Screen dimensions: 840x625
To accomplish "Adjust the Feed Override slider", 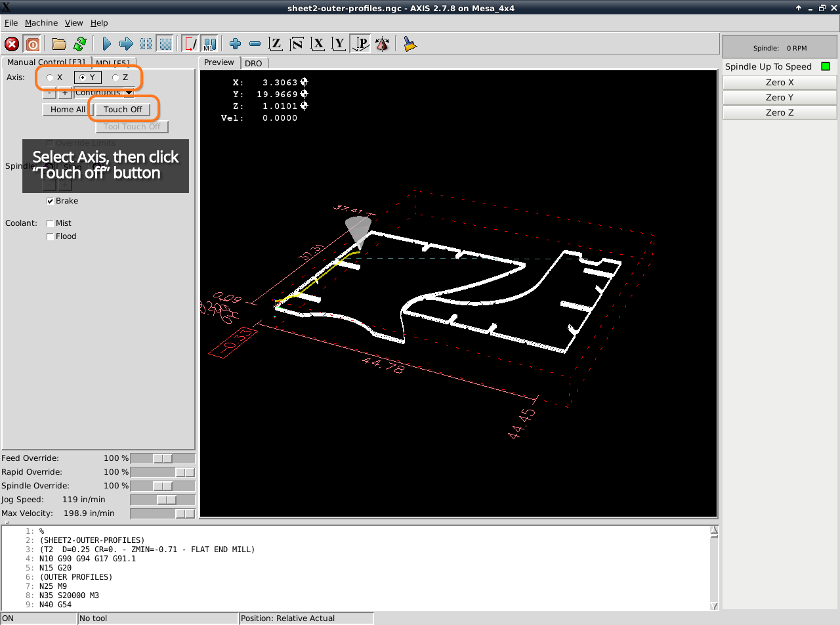I will (163, 458).
